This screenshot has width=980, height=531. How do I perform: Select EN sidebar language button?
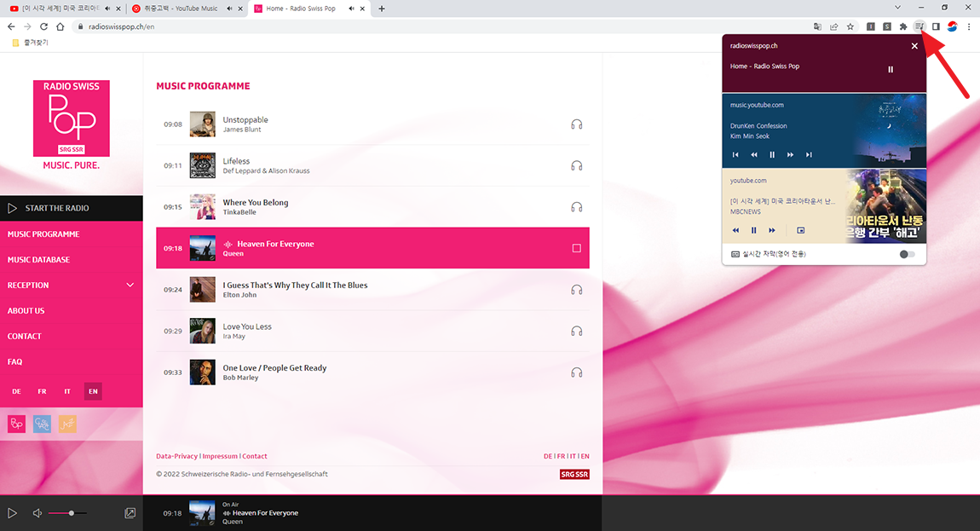(93, 391)
